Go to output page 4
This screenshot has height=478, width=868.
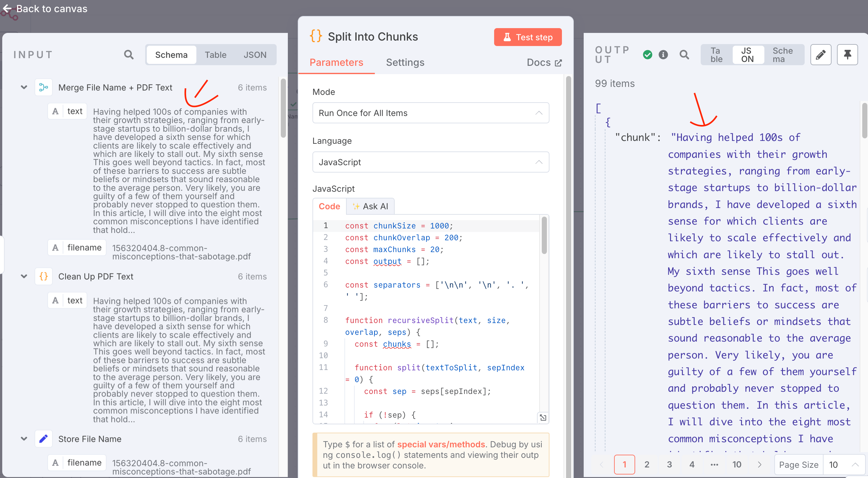[692, 465]
